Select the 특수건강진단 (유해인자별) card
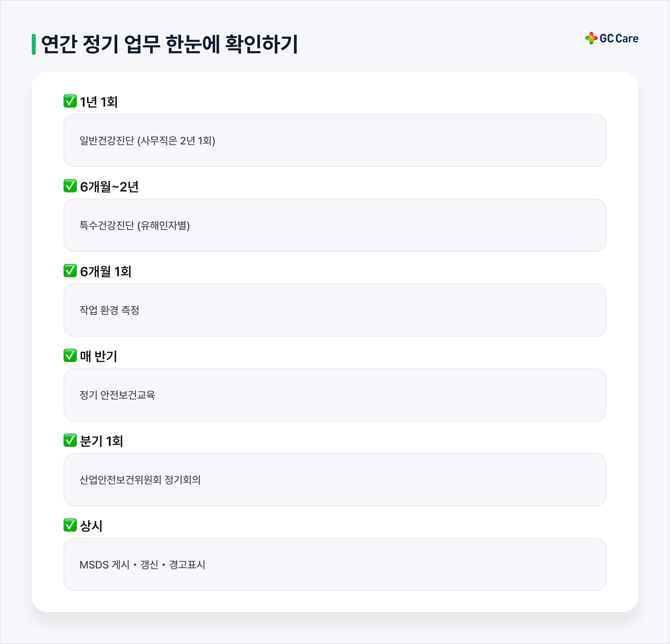670x644 pixels. click(335, 225)
